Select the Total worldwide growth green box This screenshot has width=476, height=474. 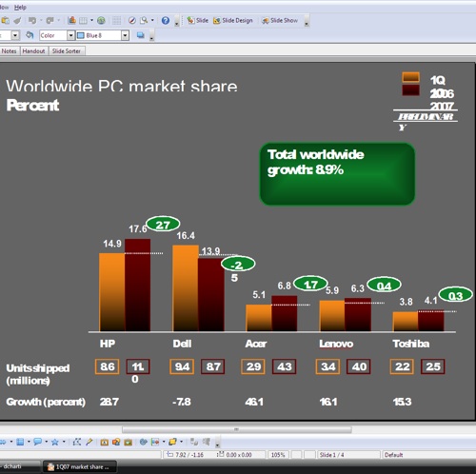(337, 174)
